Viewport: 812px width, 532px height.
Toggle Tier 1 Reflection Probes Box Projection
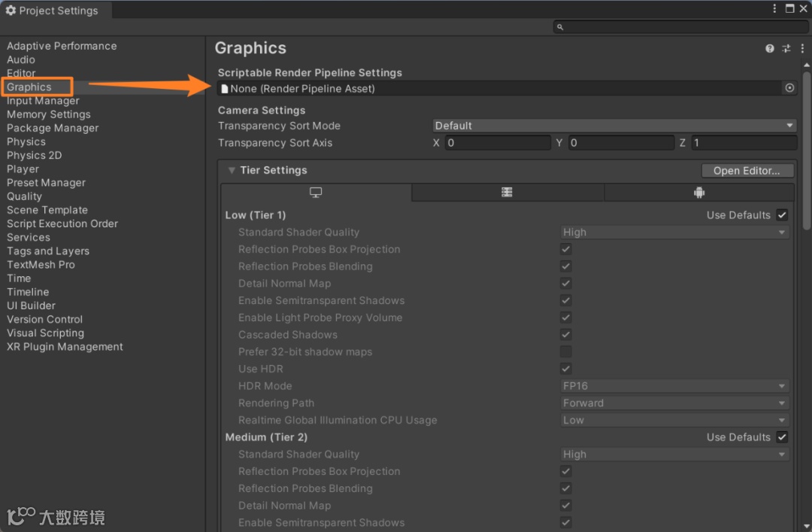[565, 249]
